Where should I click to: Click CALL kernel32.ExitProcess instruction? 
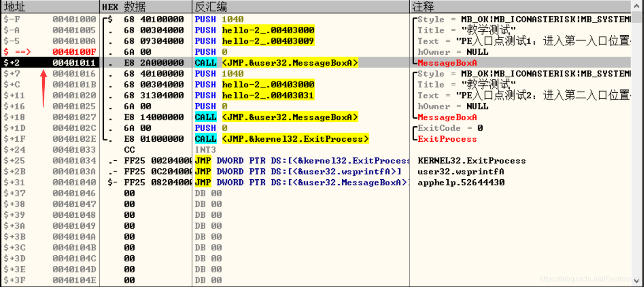[x=282, y=139]
